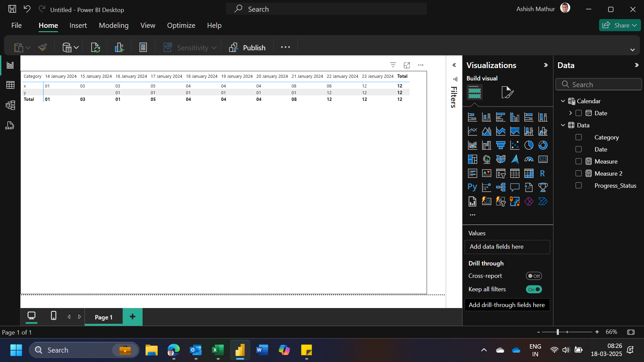
Task: Turn on Cross-report drill through toggle
Action: pos(534,276)
